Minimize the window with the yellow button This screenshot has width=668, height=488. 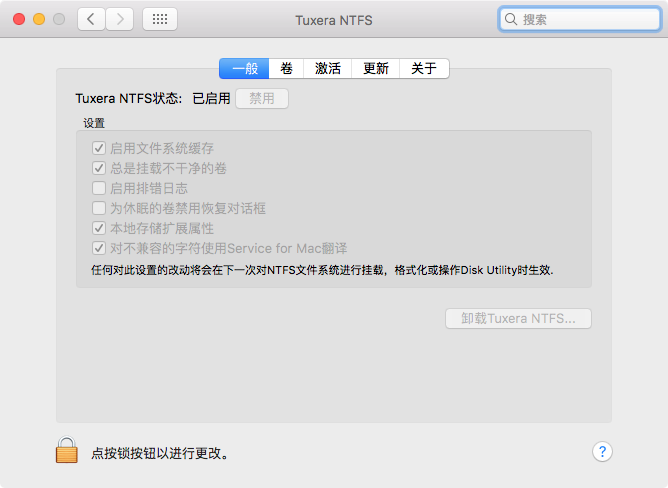pyautogui.click(x=39, y=19)
